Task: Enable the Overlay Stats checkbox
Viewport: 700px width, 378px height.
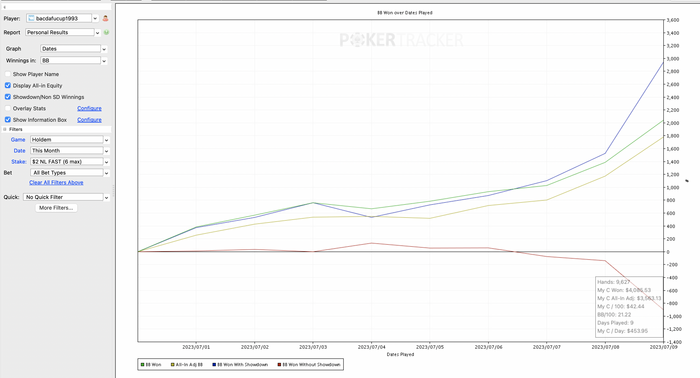Action: [8, 108]
